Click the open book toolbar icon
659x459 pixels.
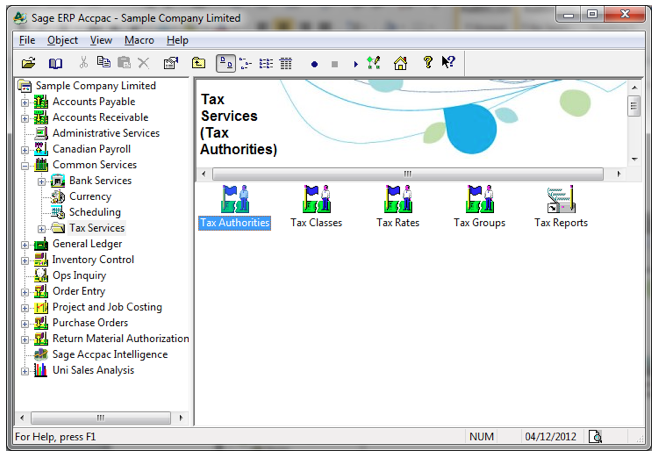point(55,63)
